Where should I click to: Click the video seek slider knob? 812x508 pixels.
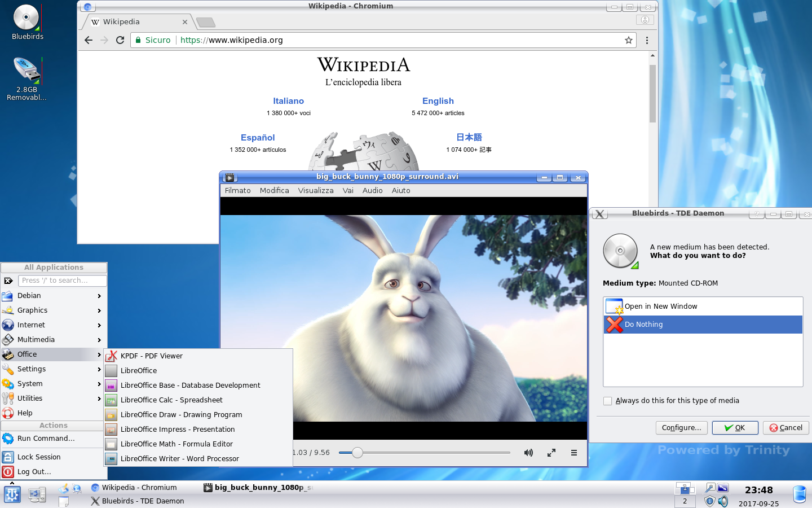pyautogui.click(x=357, y=453)
